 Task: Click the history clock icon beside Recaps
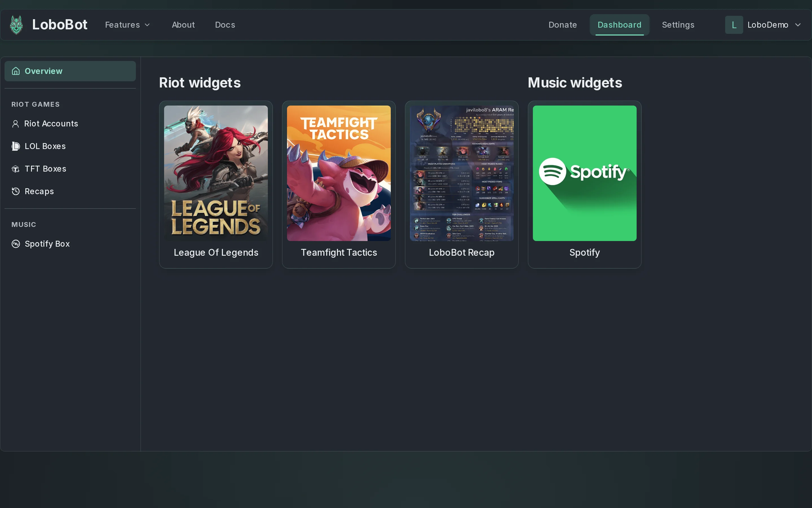point(16,191)
